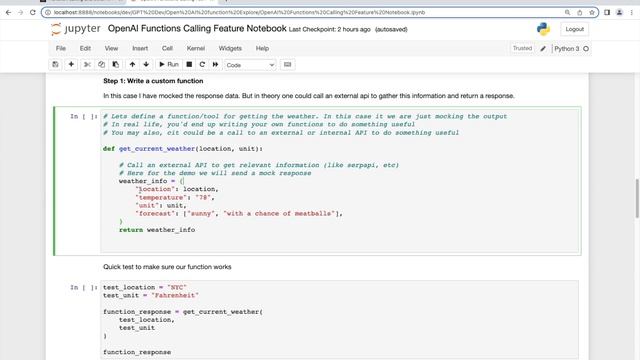Click the 'return weather_info' line
The image size is (640, 360).
click(x=157, y=230)
